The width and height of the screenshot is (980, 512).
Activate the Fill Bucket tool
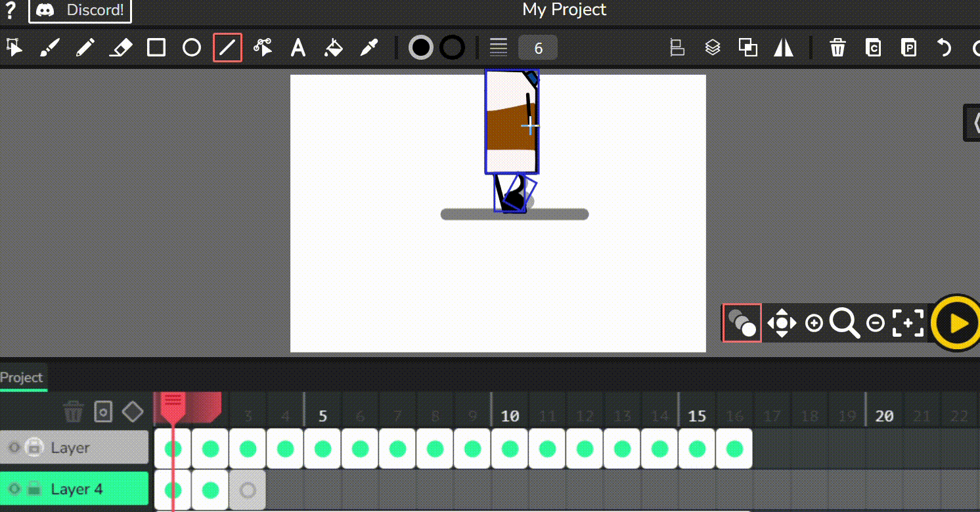coord(334,48)
